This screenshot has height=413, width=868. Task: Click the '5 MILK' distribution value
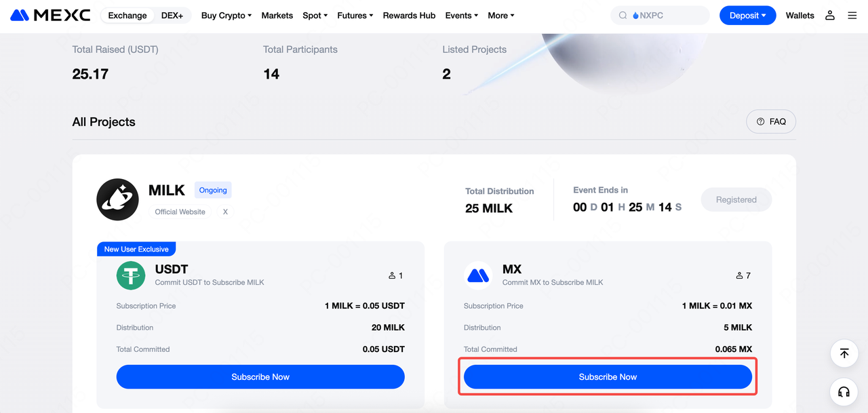click(x=738, y=328)
